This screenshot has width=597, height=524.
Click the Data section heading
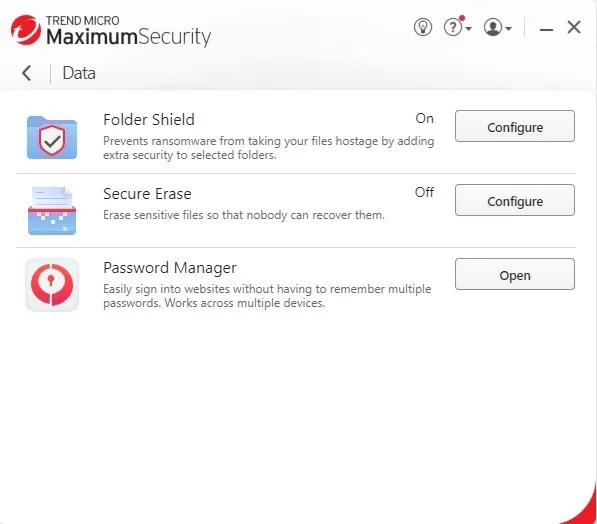pos(79,73)
